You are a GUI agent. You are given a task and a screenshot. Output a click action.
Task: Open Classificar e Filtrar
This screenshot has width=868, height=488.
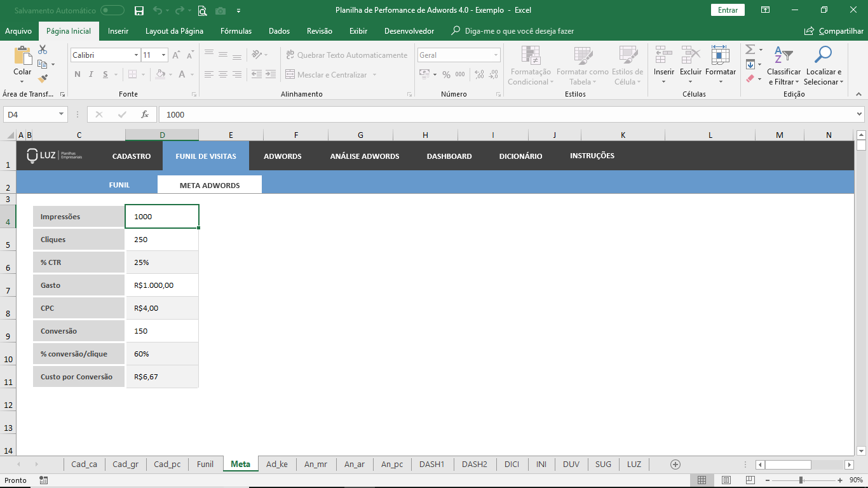click(x=783, y=65)
